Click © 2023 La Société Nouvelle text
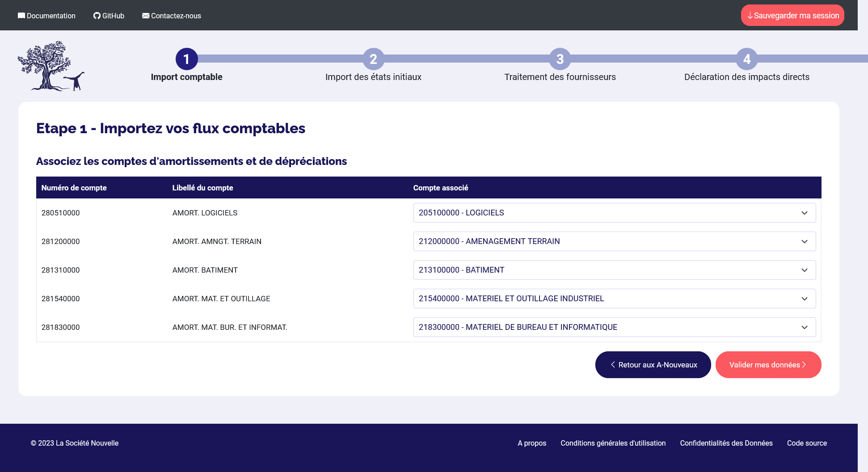Image resolution: width=868 pixels, height=472 pixels. pyautogui.click(x=75, y=443)
